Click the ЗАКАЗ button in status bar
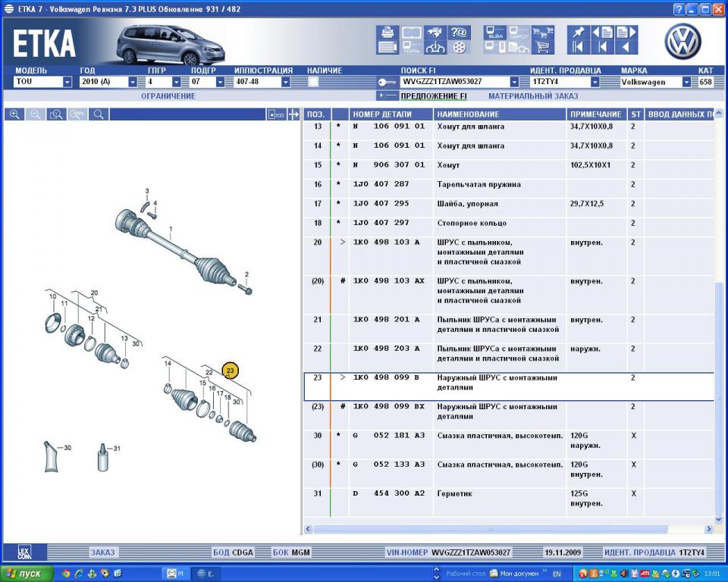The height and width of the screenshot is (582, 728). click(102, 552)
